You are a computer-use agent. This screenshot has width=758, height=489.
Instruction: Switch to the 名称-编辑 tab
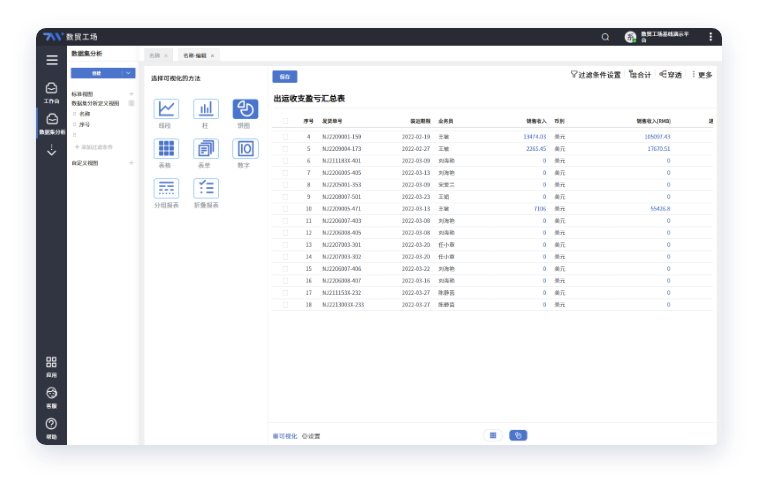coord(194,55)
